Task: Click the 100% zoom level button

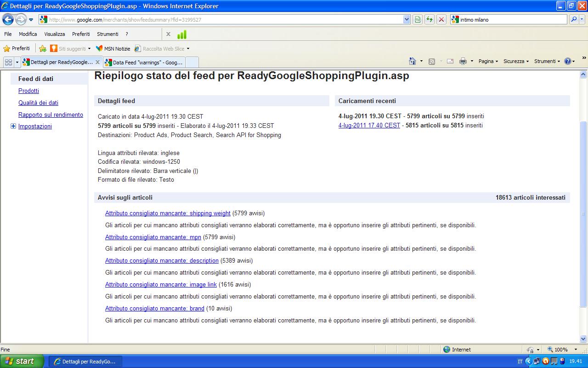Action: [557, 350]
